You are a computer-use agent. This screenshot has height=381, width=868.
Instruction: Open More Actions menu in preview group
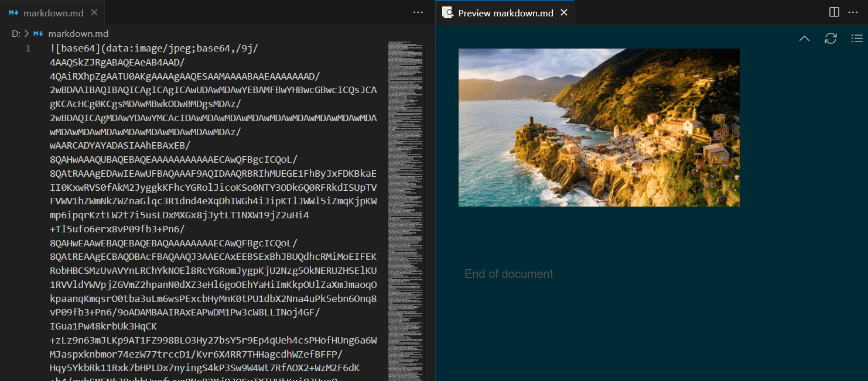click(853, 12)
